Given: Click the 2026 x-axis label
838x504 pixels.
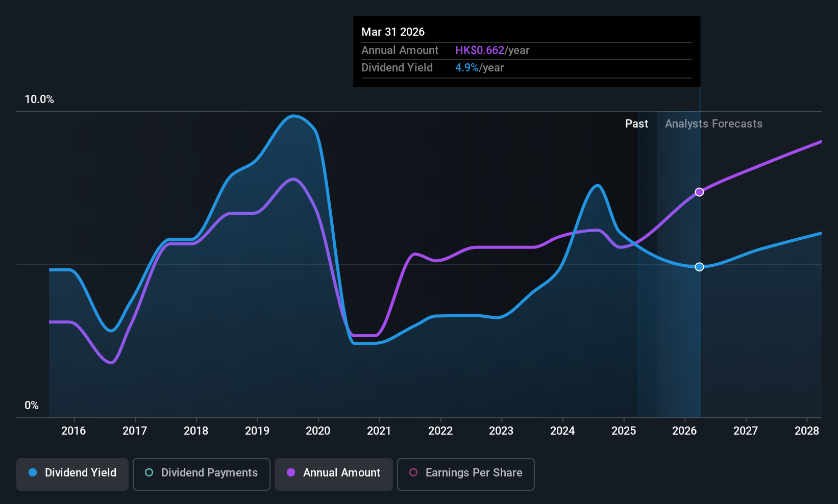Looking at the screenshot, I should tap(684, 431).
